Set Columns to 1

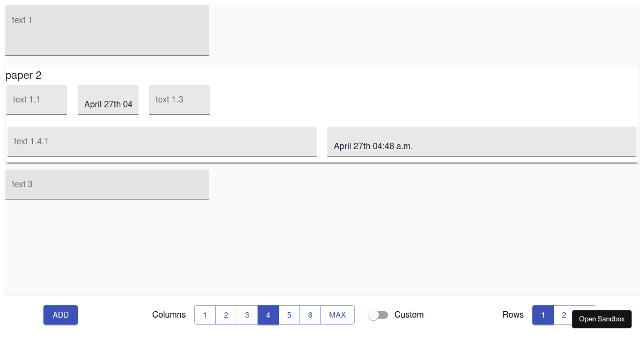click(x=205, y=315)
